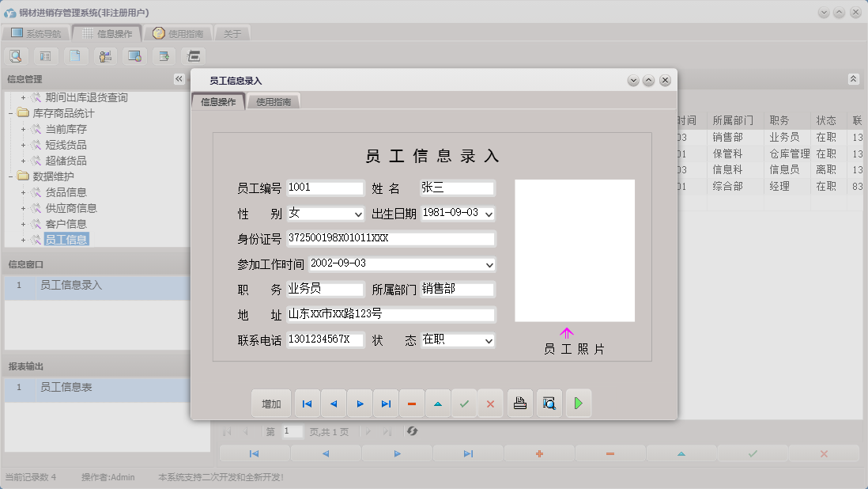
Task: Click the 增加 add record button
Action: (x=271, y=404)
